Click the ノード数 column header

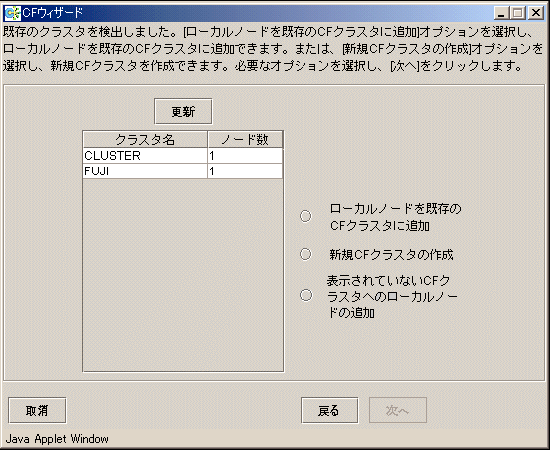245,140
